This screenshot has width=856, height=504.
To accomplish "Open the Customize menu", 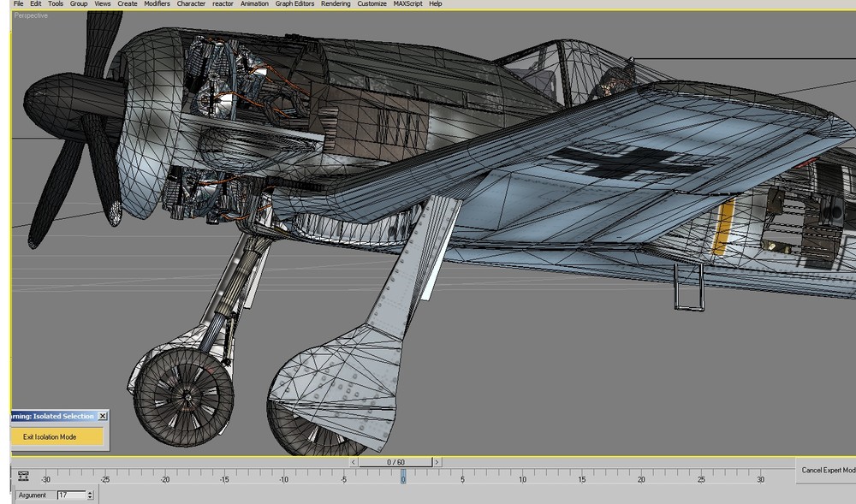I will [372, 3].
